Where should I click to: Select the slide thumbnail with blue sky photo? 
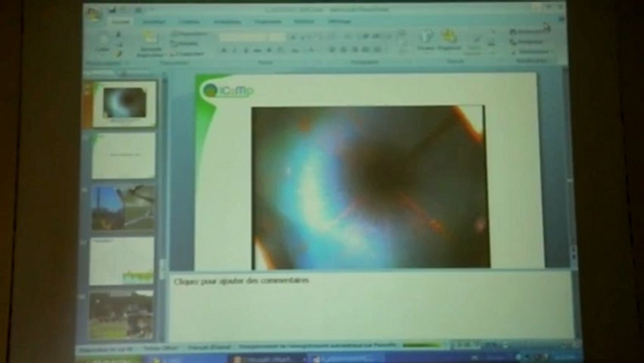123,208
